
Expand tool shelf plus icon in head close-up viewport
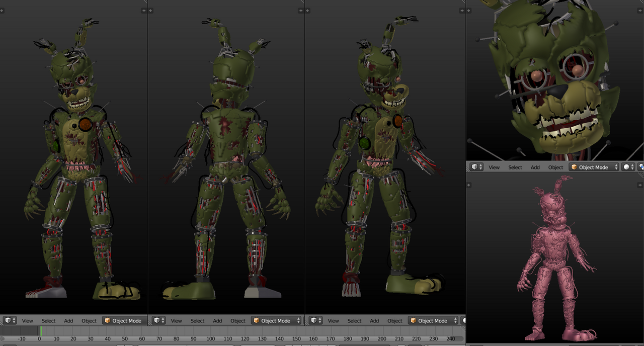tap(469, 10)
